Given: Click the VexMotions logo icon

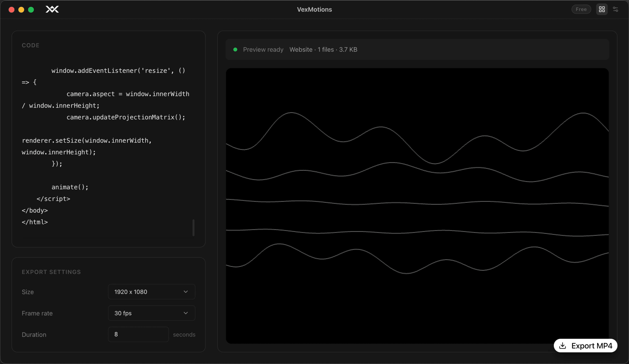Looking at the screenshot, I should 52,9.
